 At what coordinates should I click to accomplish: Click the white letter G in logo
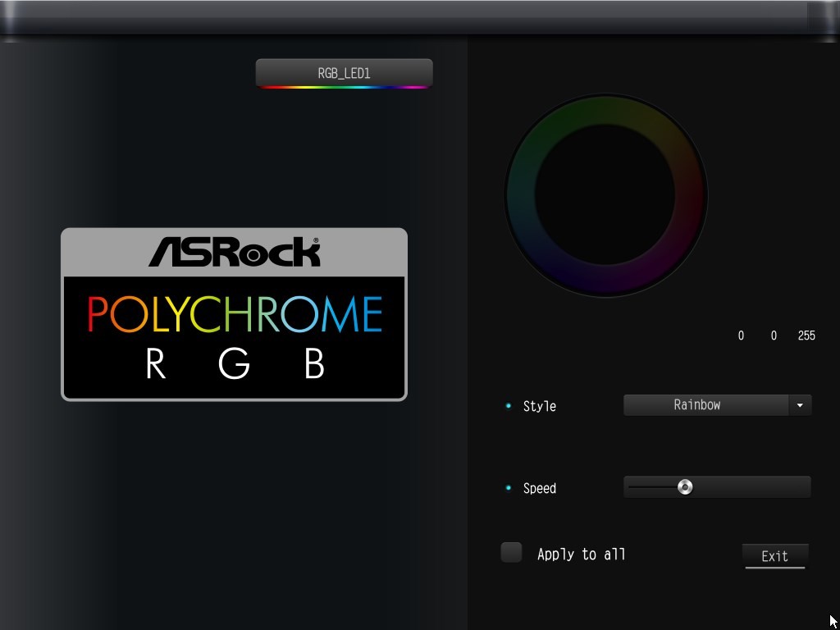click(234, 364)
